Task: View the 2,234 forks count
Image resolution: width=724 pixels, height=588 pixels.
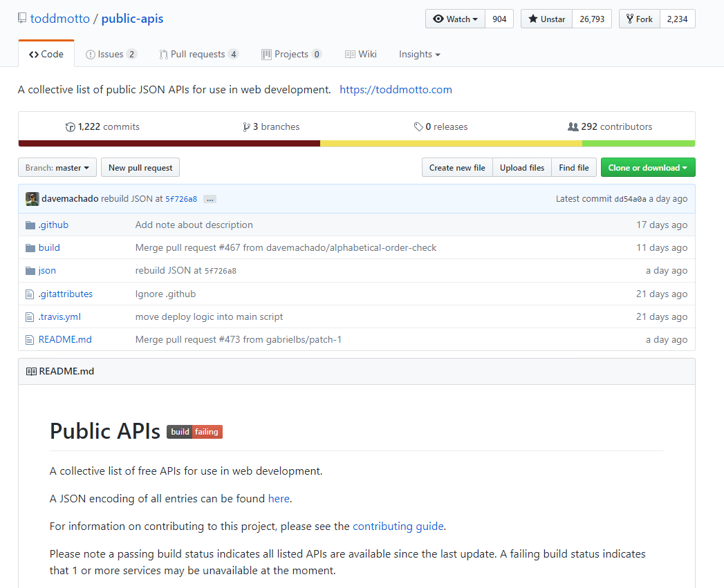Action: pyautogui.click(x=678, y=19)
